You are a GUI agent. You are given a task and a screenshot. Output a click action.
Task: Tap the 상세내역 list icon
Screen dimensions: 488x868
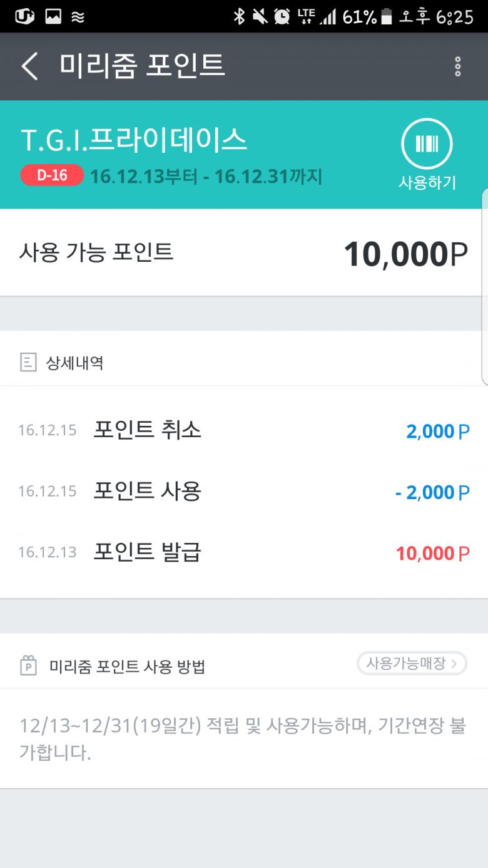28,362
